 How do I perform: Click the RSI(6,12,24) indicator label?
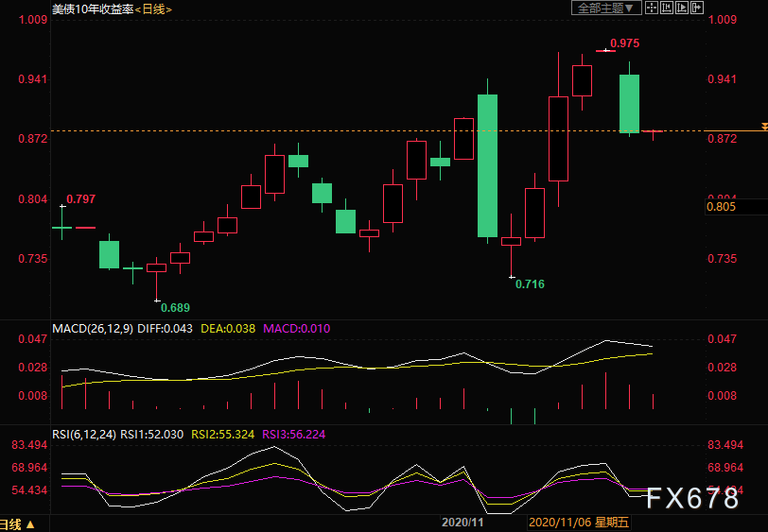[x=84, y=434]
